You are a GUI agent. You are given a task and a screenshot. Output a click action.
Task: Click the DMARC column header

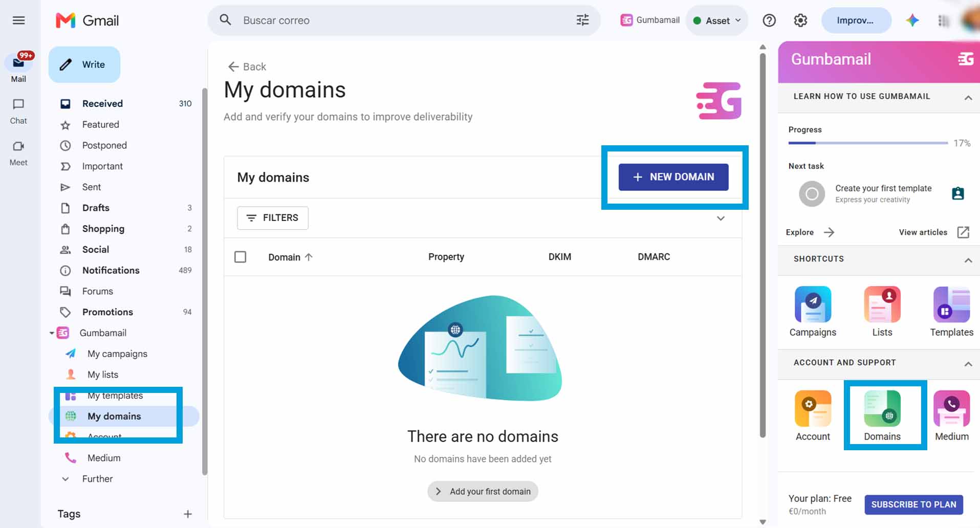(654, 257)
